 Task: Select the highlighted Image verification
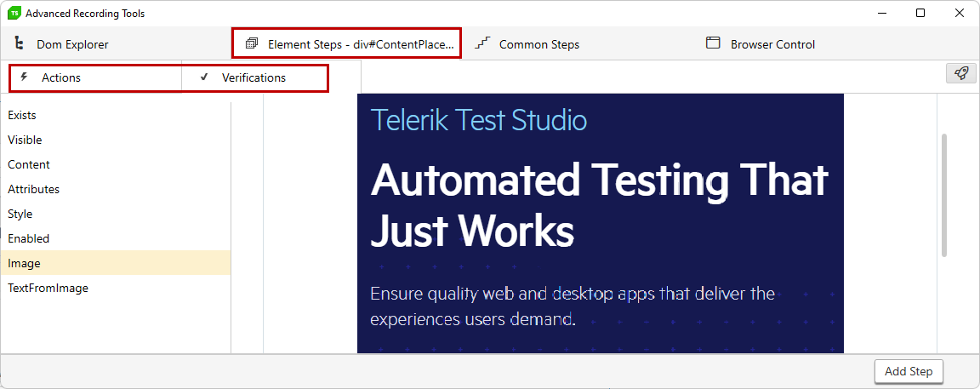(116, 263)
